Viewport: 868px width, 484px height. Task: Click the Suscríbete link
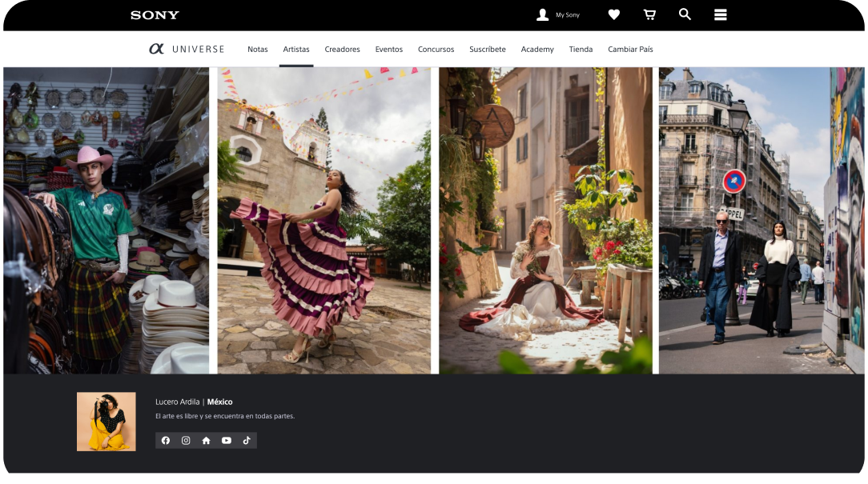[x=487, y=50]
